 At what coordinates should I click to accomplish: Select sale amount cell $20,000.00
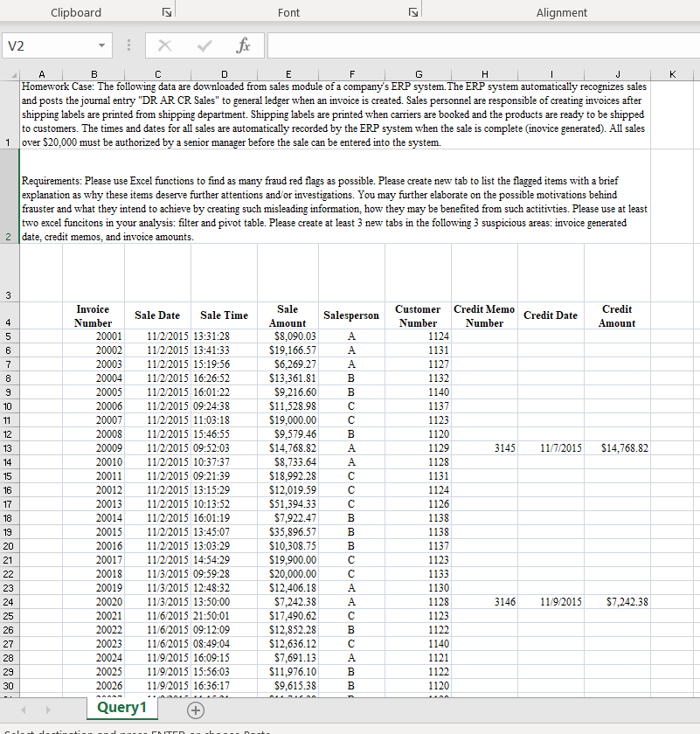tap(288, 574)
